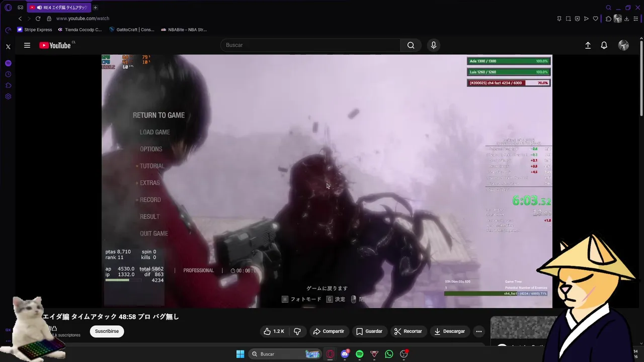Open the Opera main menu logo
Viewport: 644px width, 362px height.
coord(8,8)
